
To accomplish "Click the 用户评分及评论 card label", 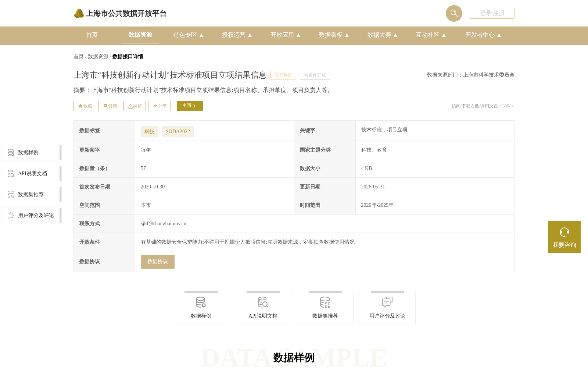I will coord(387,316).
